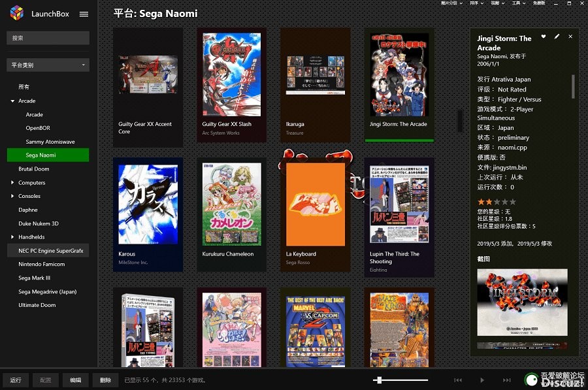Click the pencil edit icon in details panel
Image resolution: width=588 pixels, height=390 pixels.
click(x=557, y=37)
